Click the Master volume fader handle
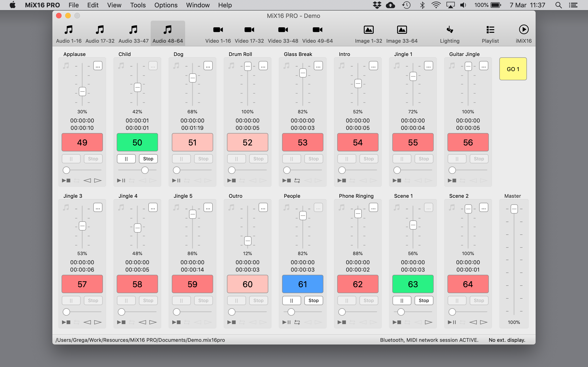This screenshot has width=588, height=367. 514,209
